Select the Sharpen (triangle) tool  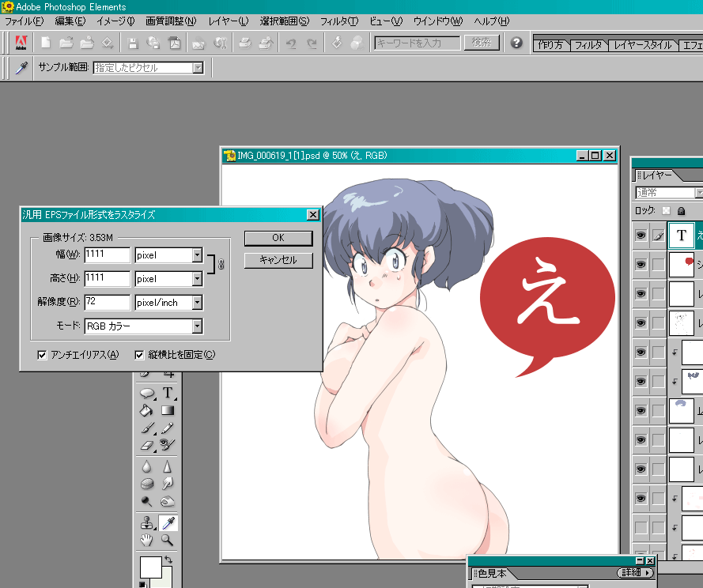point(167,467)
